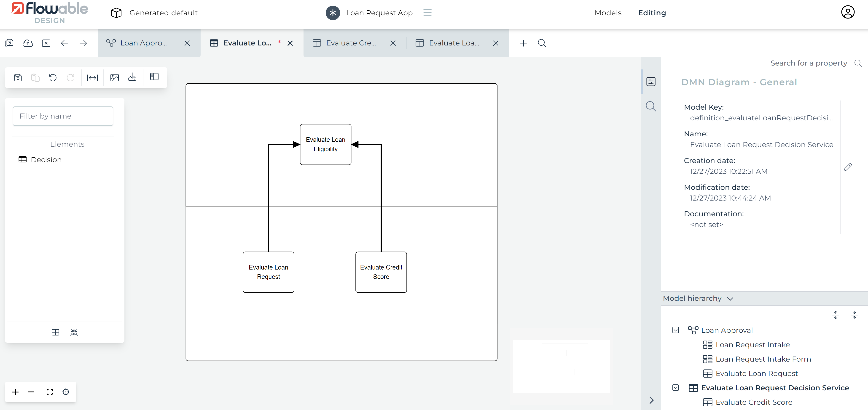868x410 pixels.
Task: Toggle Evaluate Loan Request Decision Service node
Action: 675,388
